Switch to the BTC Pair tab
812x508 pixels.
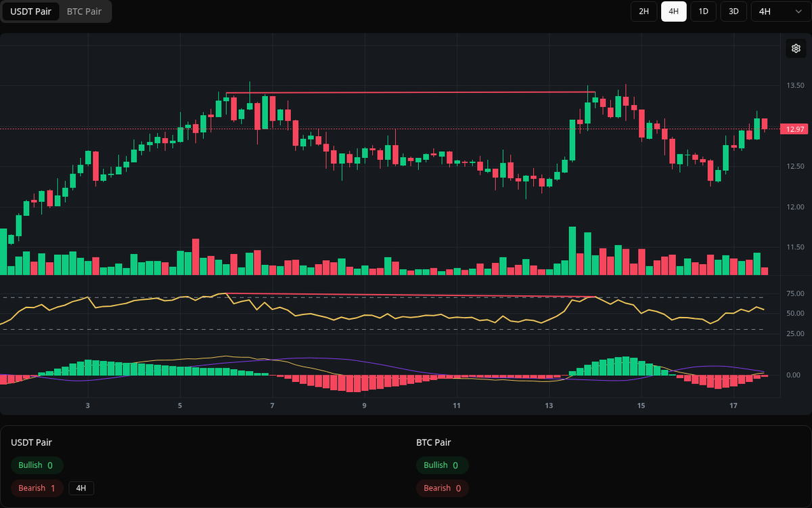(83, 12)
